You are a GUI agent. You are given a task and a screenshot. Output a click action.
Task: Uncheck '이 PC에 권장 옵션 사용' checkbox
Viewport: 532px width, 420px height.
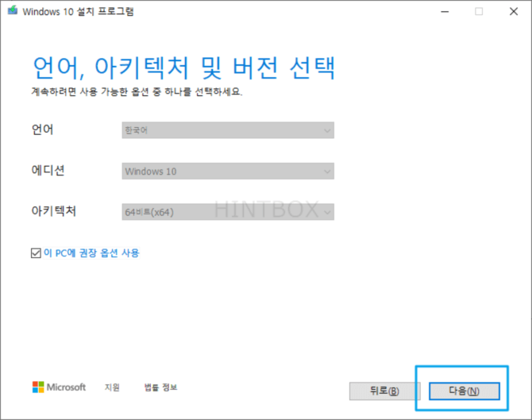pos(36,253)
